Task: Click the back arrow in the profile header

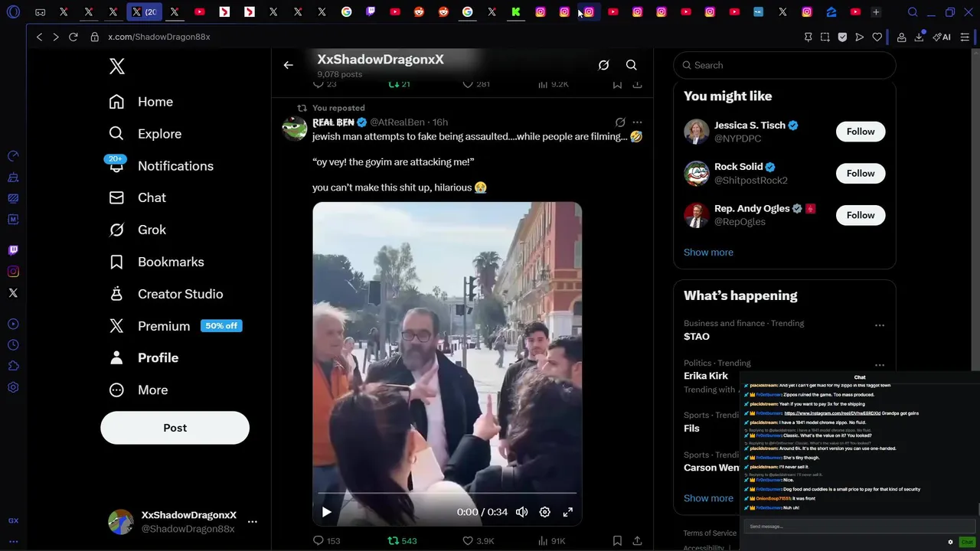Action: [289, 65]
